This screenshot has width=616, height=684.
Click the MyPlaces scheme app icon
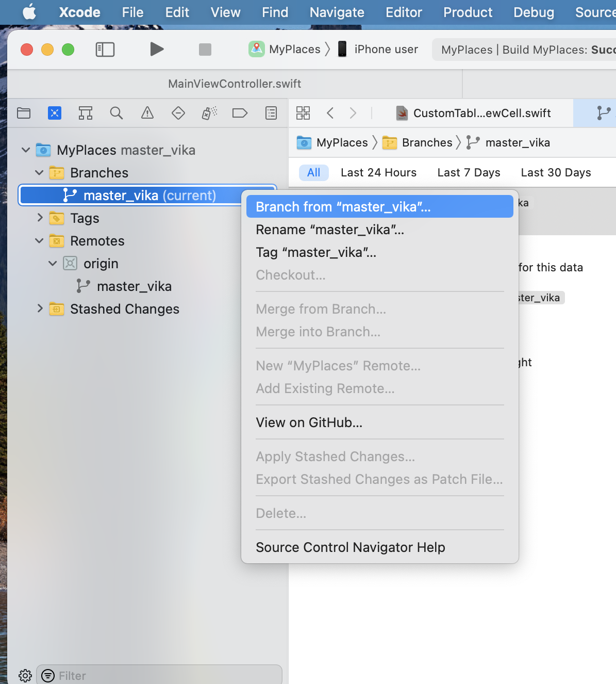click(257, 49)
